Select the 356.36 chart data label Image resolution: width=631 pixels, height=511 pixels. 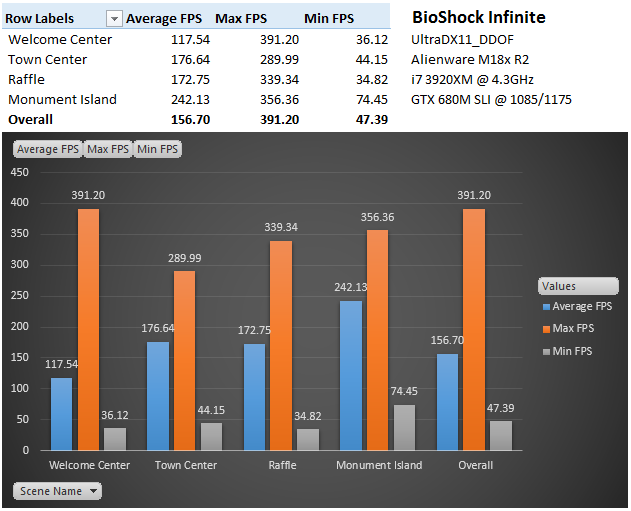(377, 217)
